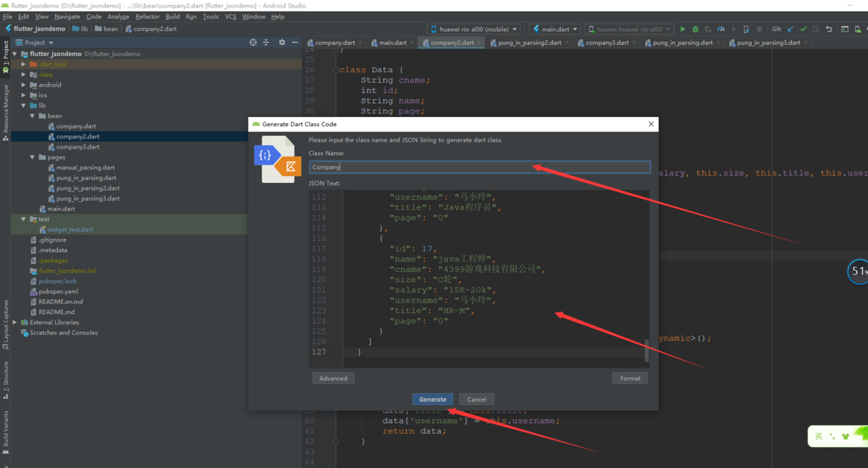Open the profiler gauge icon in toolbar
This screenshot has height=468, width=868.
tap(721, 29)
